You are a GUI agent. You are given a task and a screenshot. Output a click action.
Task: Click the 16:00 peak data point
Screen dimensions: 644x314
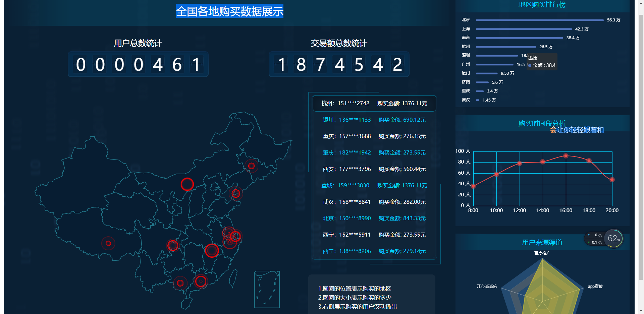(x=566, y=156)
